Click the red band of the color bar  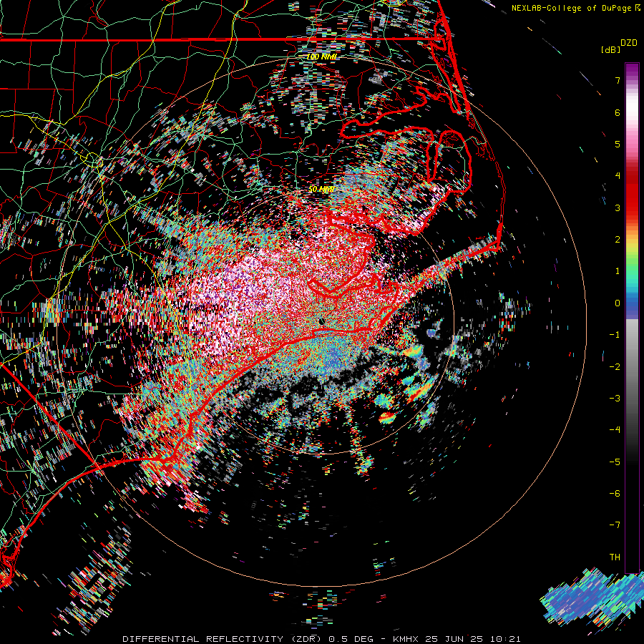[632, 193]
